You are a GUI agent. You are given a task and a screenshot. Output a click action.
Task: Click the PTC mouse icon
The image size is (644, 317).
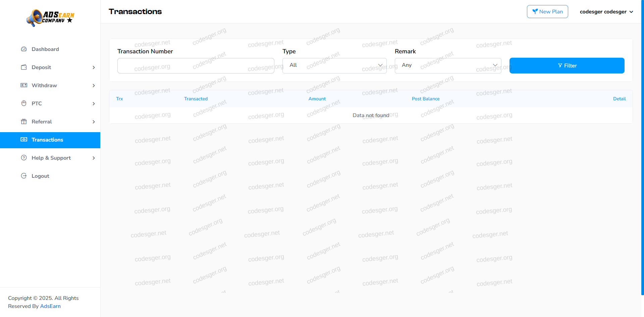[24, 104]
